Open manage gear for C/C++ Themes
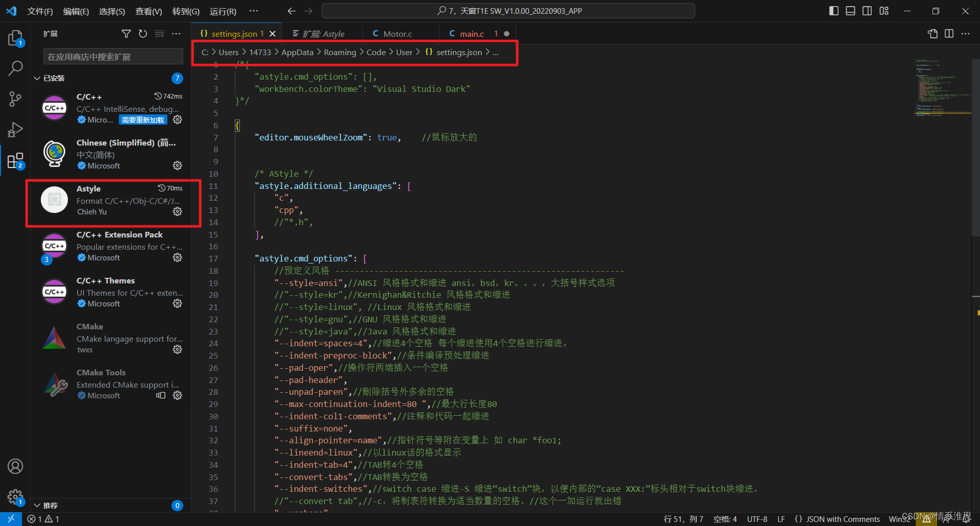 (177, 303)
